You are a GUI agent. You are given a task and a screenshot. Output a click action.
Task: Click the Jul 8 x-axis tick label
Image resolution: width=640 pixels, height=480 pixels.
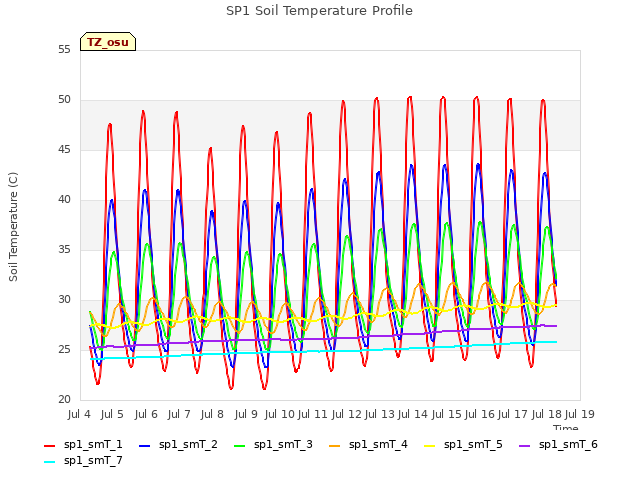212,414
